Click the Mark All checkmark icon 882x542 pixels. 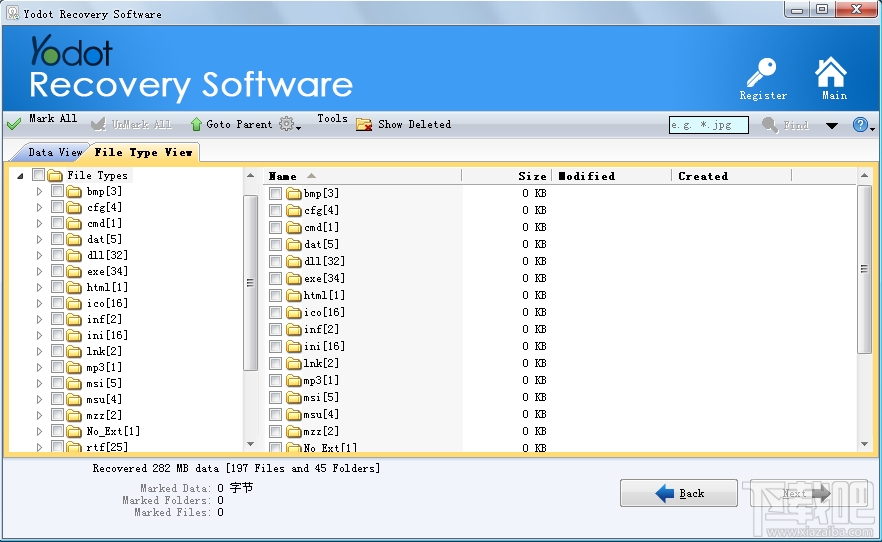click(x=14, y=124)
